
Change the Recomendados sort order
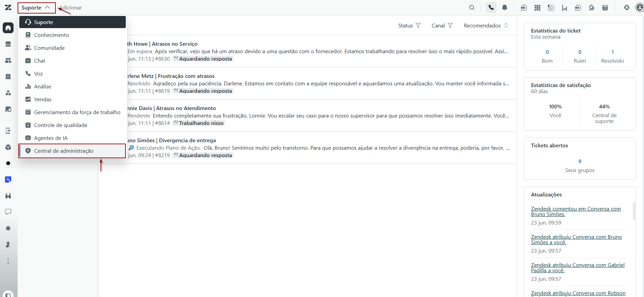point(486,25)
